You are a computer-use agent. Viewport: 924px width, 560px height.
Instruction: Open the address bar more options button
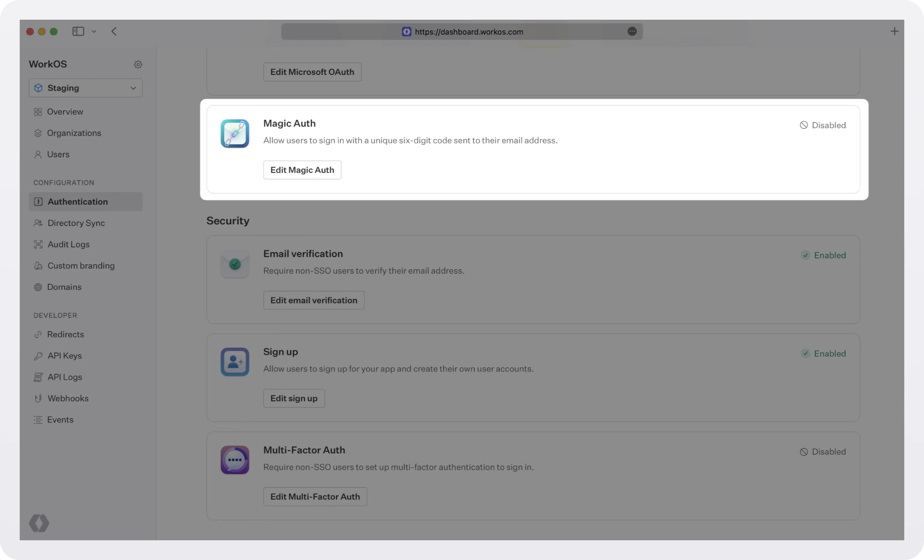[x=632, y=32]
